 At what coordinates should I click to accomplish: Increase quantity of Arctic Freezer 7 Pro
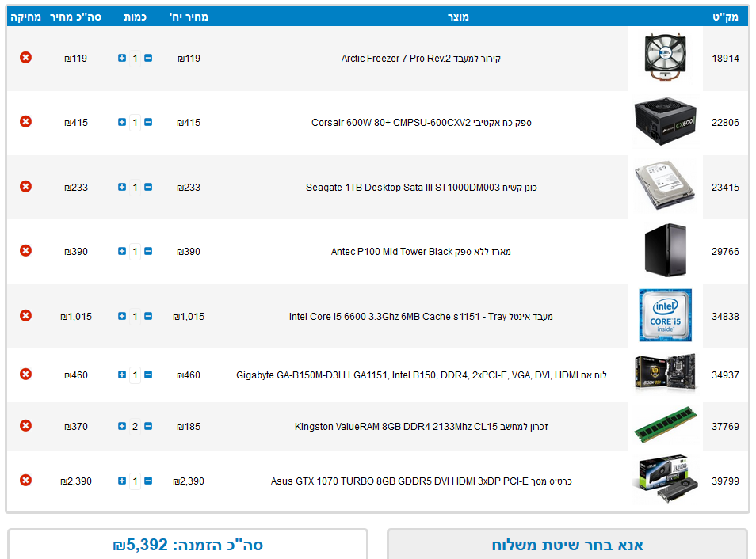[122, 58]
